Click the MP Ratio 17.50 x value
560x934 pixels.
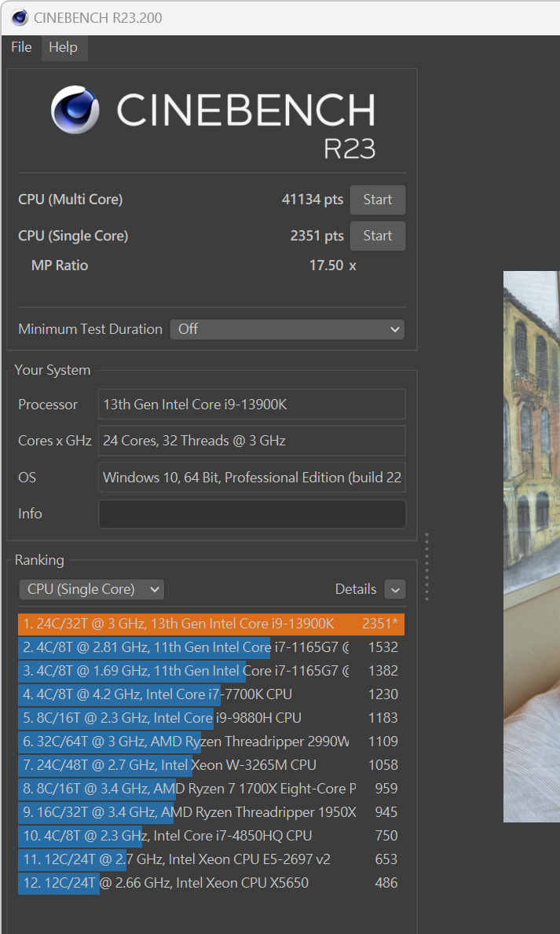pyautogui.click(x=332, y=266)
